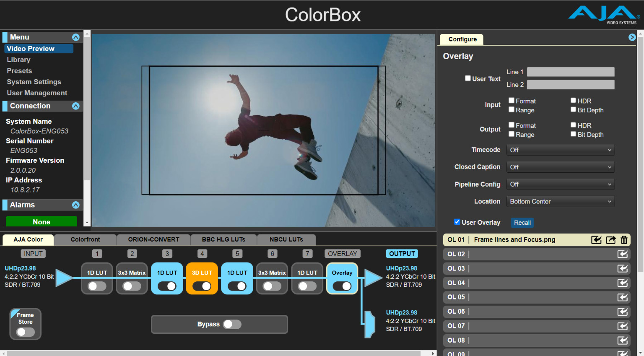The image size is (644, 356).
Task: Import an overlay into slot OL 08
Action: coord(623,340)
